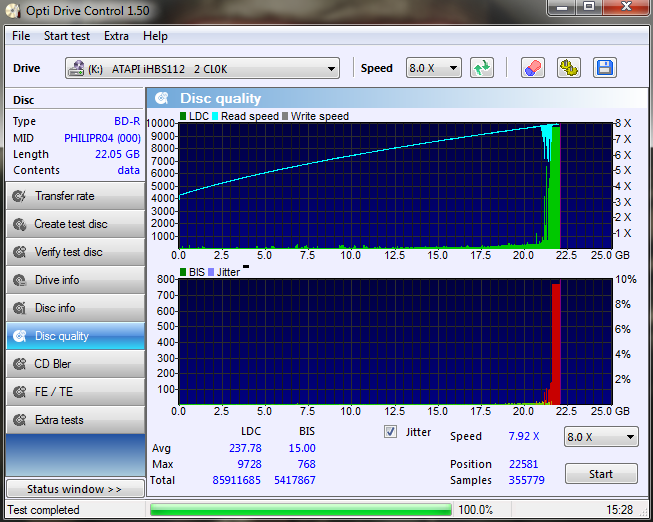Click the FE / TE sidebar icon

click(19, 392)
